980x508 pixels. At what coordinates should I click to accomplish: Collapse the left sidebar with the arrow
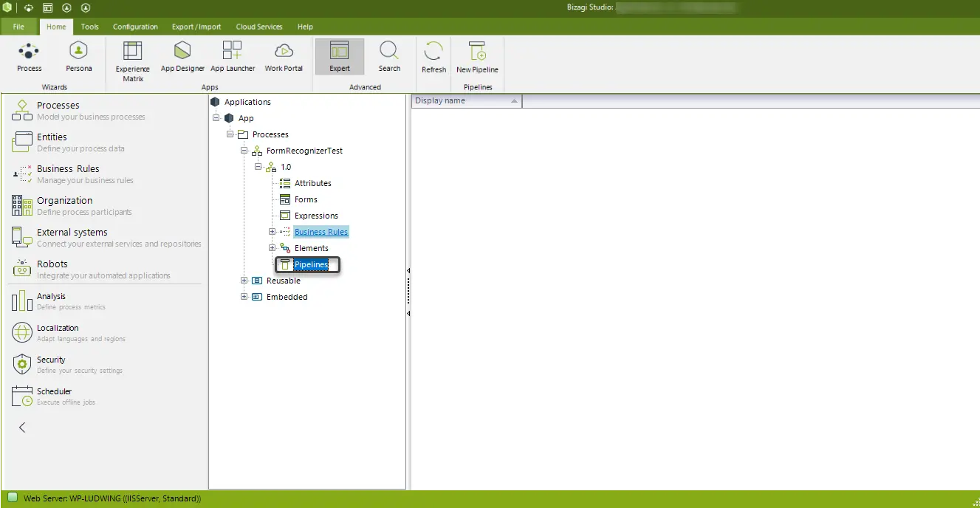[x=22, y=427]
